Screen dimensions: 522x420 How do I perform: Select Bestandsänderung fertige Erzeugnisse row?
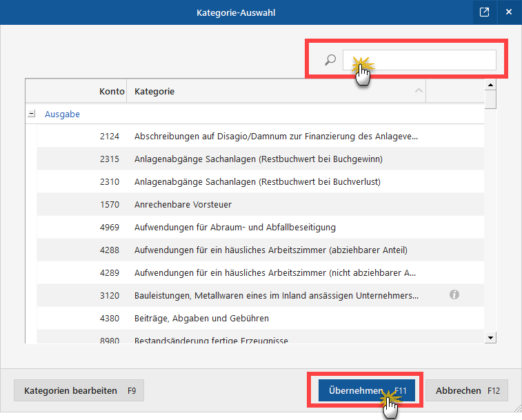(261, 337)
